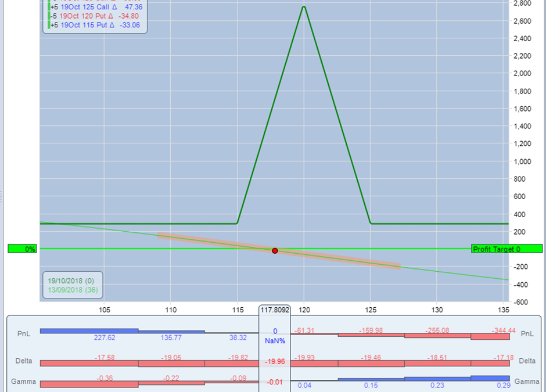Click the 117.8092 price box
Screen dimensions: 546x392
tap(275, 310)
